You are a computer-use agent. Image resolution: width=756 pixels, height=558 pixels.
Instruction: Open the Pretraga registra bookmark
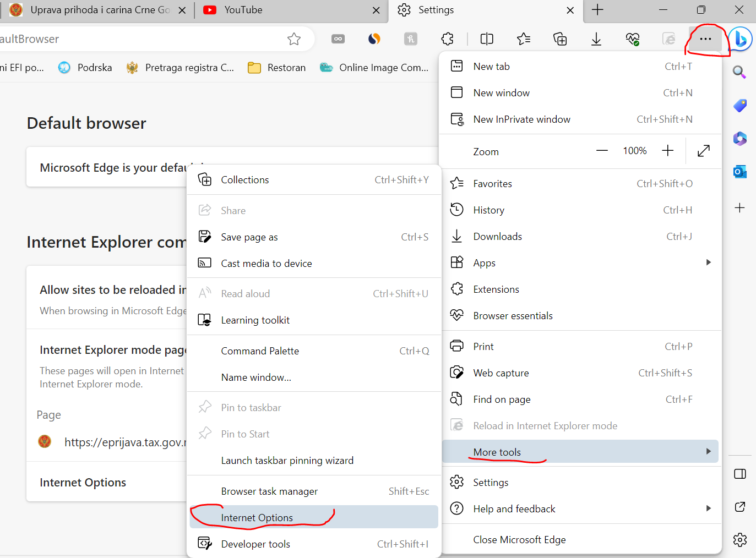180,68
